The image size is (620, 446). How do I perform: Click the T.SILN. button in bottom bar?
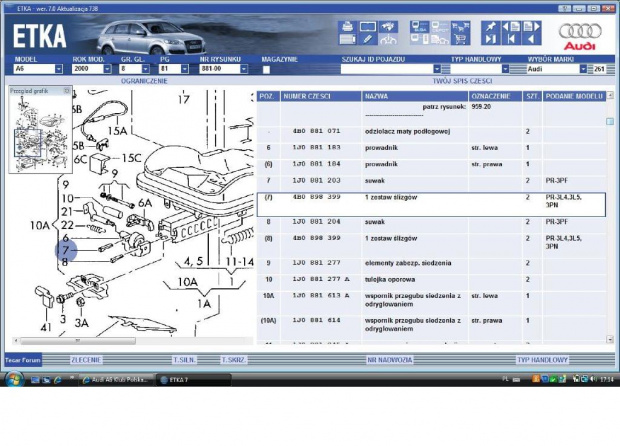[184, 358]
